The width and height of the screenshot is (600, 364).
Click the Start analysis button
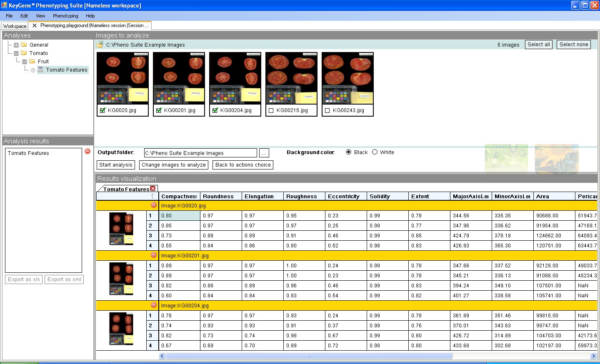click(x=116, y=165)
